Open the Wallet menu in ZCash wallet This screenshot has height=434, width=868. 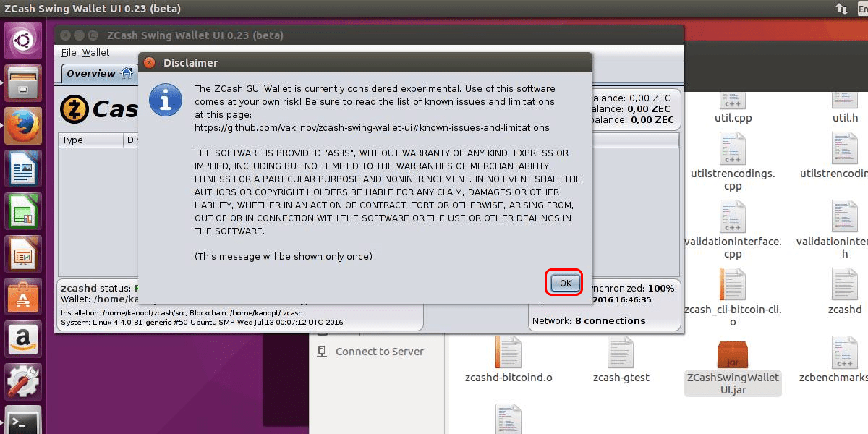pyautogui.click(x=96, y=52)
